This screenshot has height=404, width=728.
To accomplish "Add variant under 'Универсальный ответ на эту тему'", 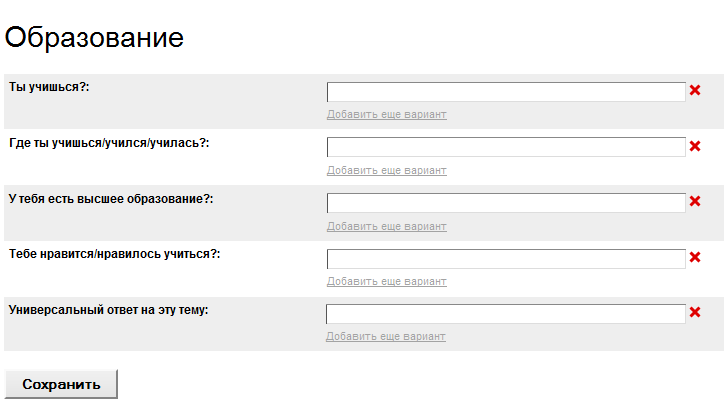I will pyautogui.click(x=386, y=336).
